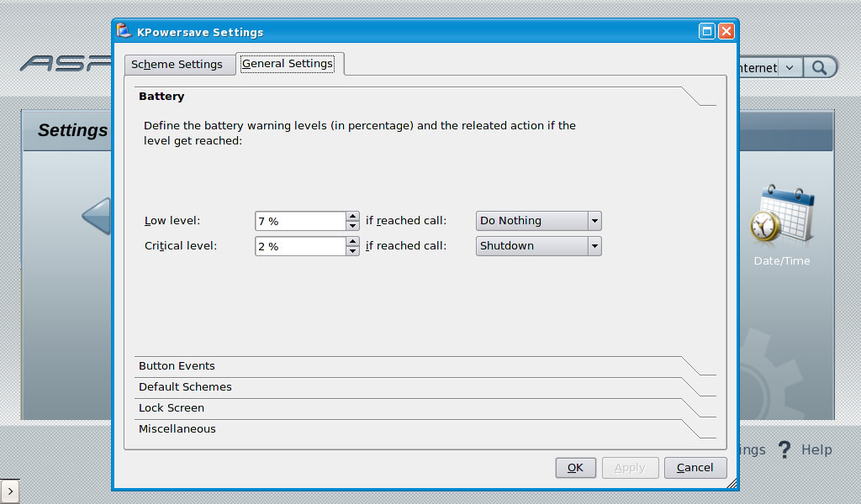Click the bottom-left corner expand arrow
861x504 pixels.
(10, 491)
